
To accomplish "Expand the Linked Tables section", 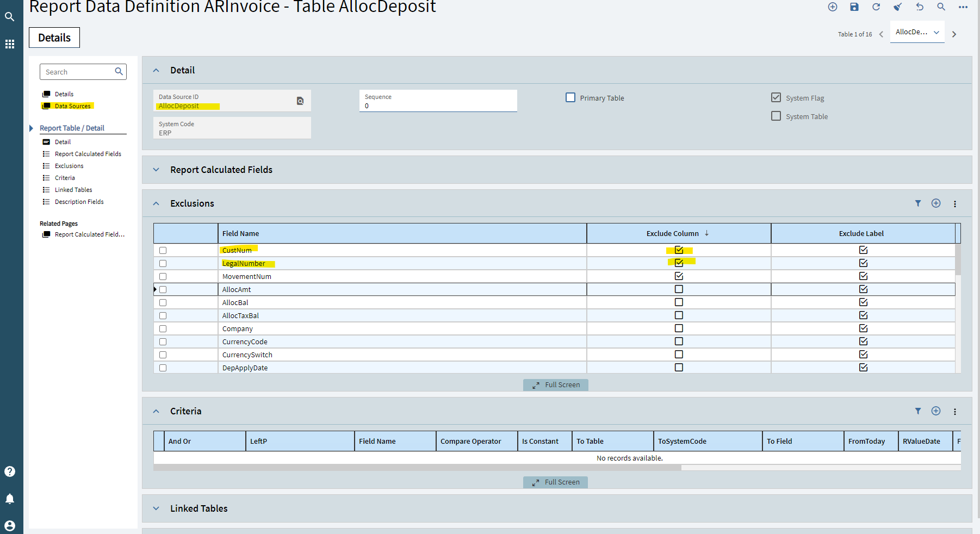I will (156, 508).
